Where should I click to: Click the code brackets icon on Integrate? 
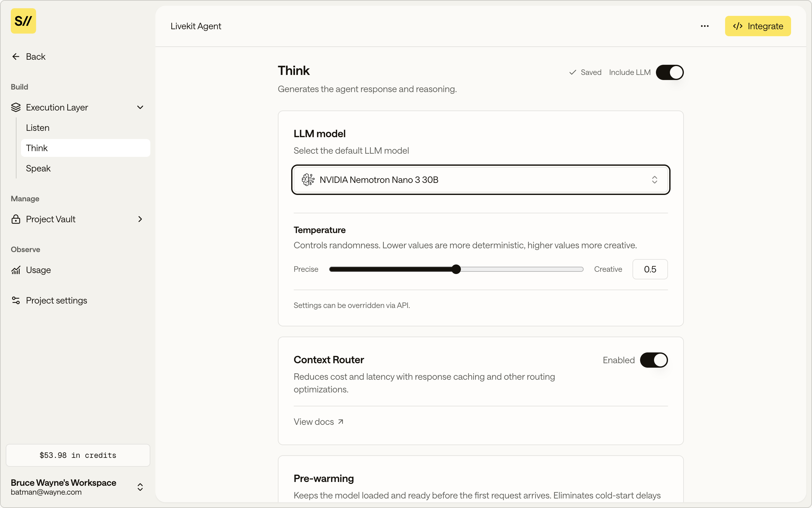click(737, 26)
